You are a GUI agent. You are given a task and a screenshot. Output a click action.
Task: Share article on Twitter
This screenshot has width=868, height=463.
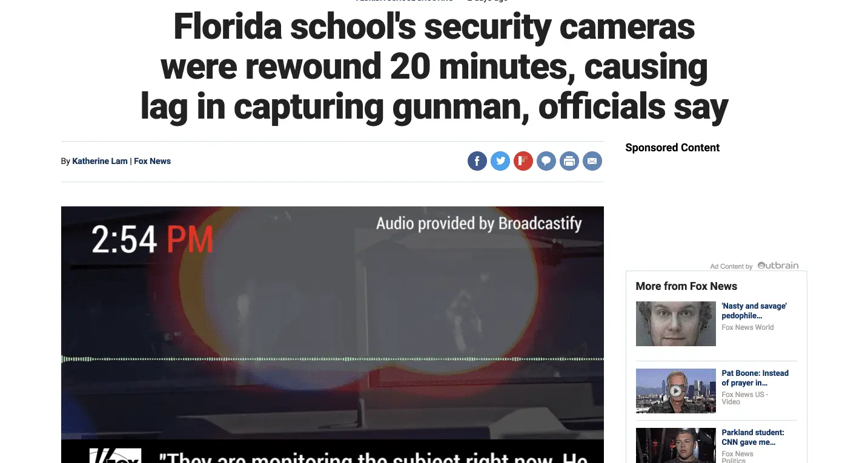pyautogui.click(x=500, y=161)
